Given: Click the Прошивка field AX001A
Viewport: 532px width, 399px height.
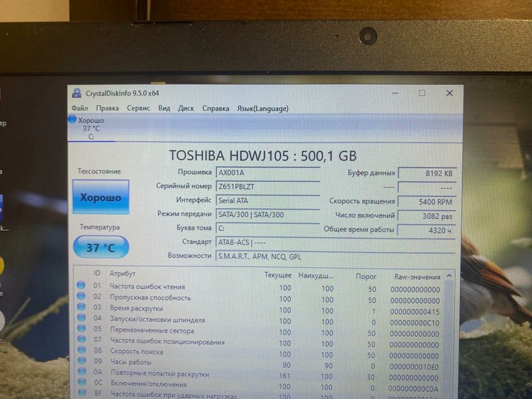Looking at the screenshot, I should click(x=267, y=173).
